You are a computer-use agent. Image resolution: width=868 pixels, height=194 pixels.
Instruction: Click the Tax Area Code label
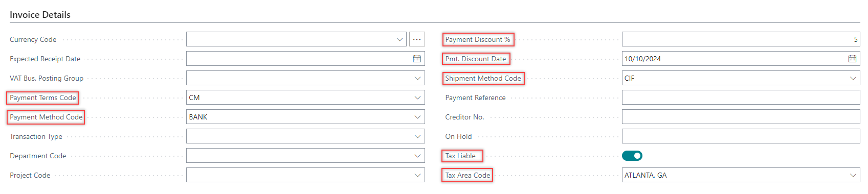coord(468,175)
